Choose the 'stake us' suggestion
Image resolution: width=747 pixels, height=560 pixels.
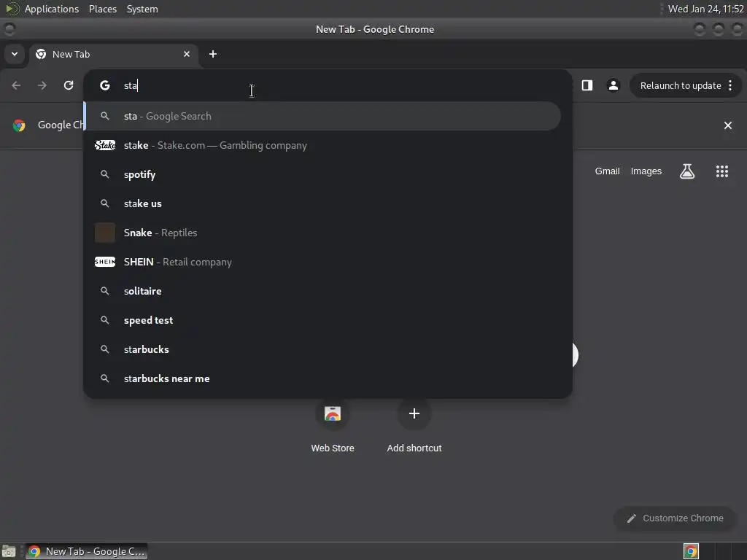click(322, 203)
